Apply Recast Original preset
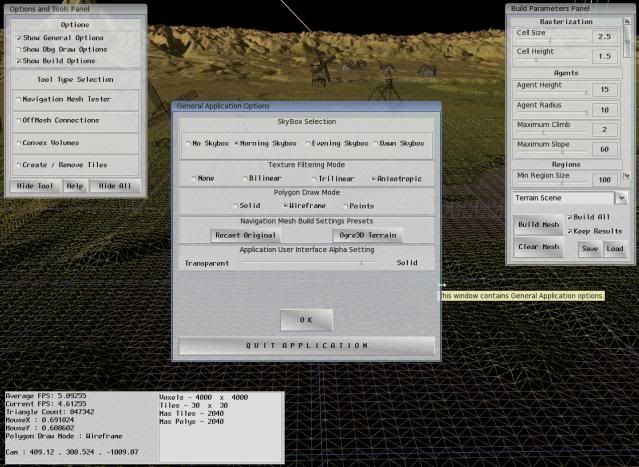This screenshot has height=467, width=639. pos(245,236)
